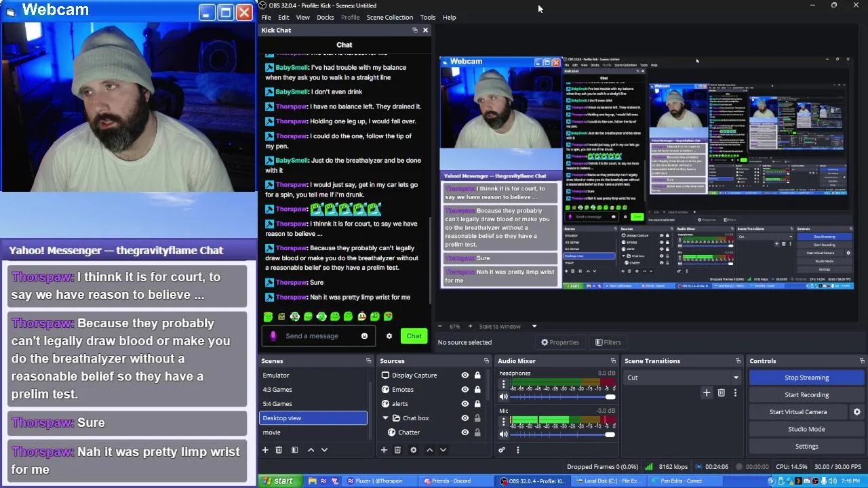Viewport: 868px width, 488px height.
Task: Move source down arrow in Sources panel
Action: [443, 450]
